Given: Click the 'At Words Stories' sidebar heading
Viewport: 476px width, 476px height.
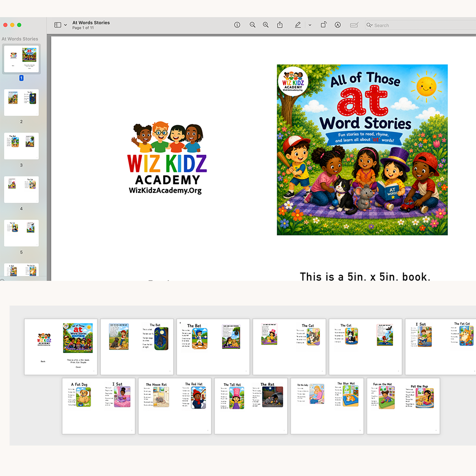Looking at the screenshot, I should pyautogui.click(x=20, y=39).
